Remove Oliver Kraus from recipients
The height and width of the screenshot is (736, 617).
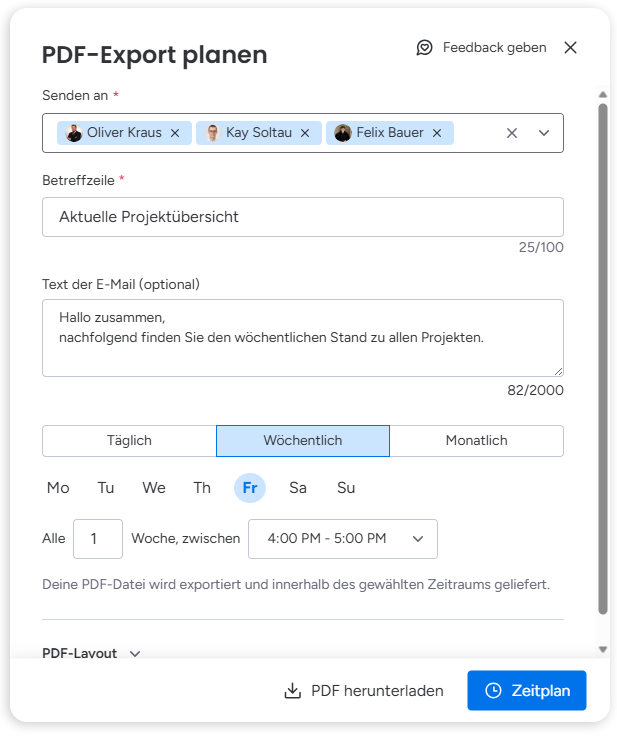pyautogui.click(x=175, y=133)
